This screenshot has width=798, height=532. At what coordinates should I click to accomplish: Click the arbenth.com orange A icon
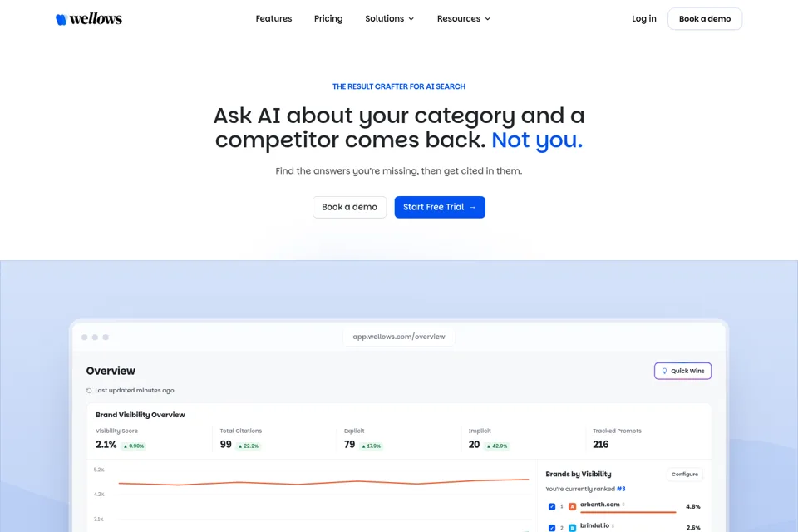(x=572, y=506)
